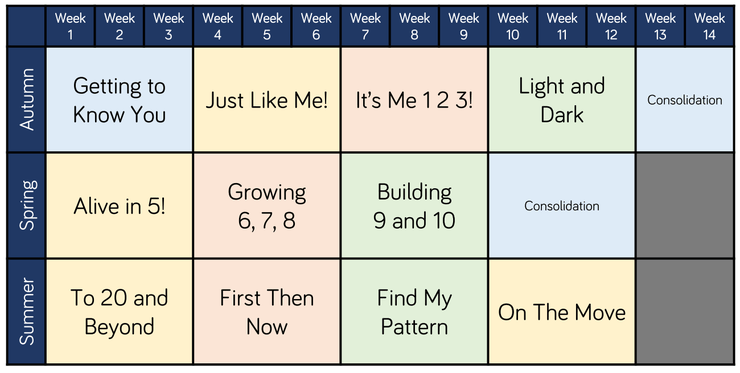Open the To 20 and Beyond unit
740x373 pixels.
coord(119,312)
